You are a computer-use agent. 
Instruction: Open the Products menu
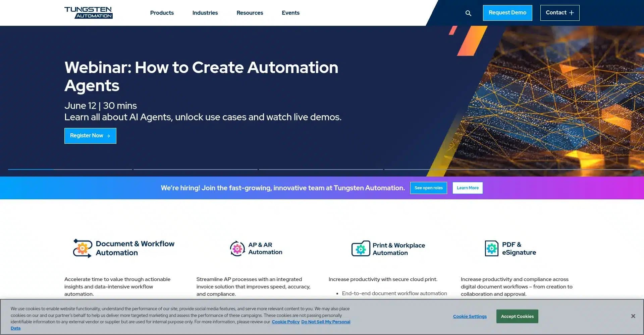point(162,13)
